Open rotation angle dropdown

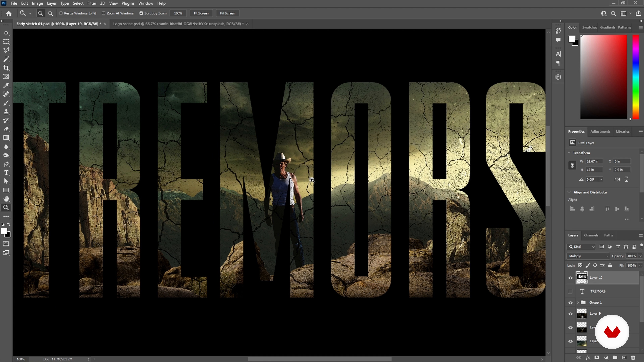coord(601,179)
